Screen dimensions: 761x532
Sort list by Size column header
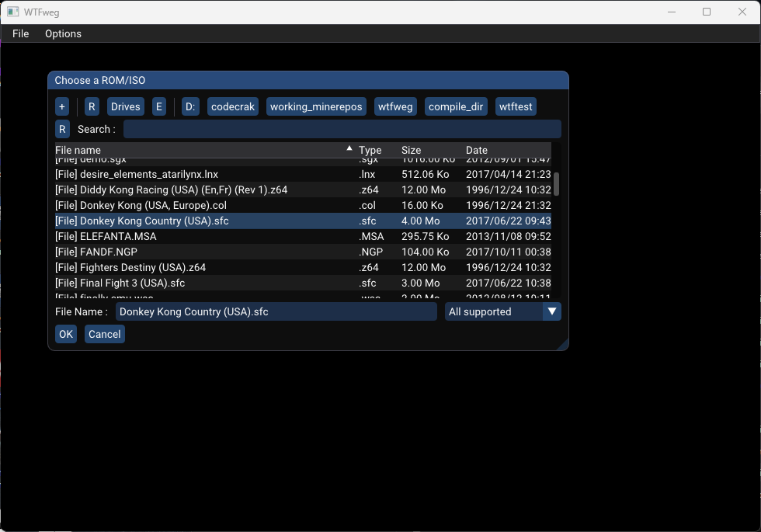click(x=411, y=150)
